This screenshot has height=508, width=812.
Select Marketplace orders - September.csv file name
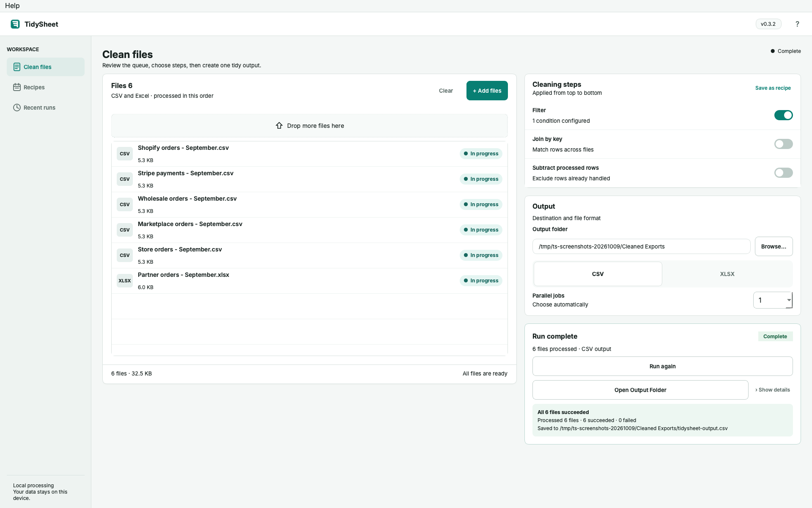(x=190, y=224)
